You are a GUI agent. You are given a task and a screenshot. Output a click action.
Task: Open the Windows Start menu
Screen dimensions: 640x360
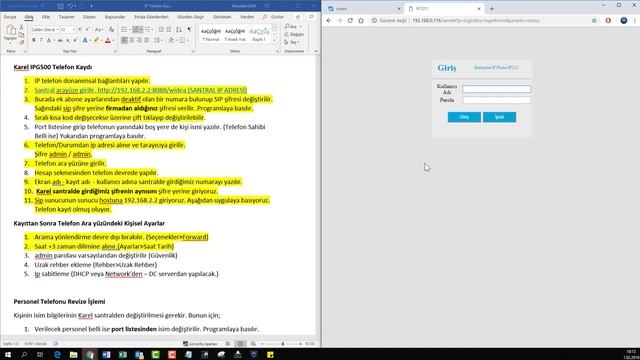[8, 355]
